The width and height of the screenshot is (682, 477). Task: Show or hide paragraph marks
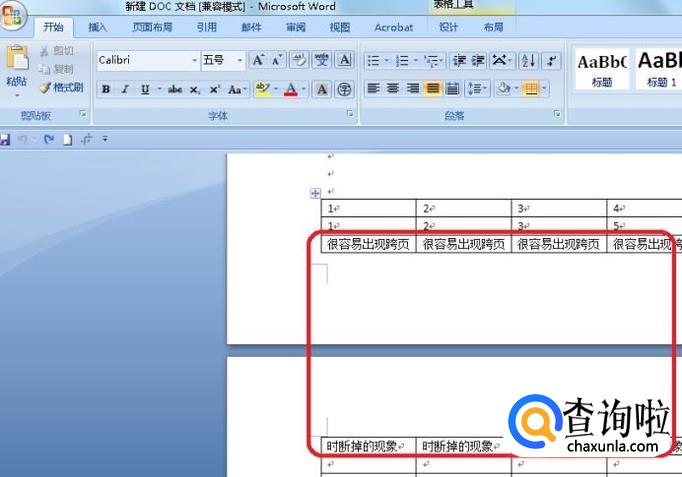click(x=551, y=61)
